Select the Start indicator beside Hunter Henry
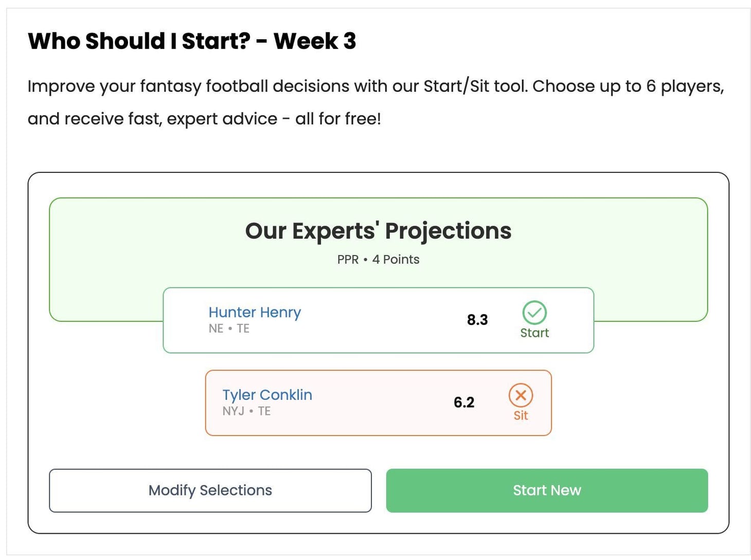751x560 pixels. click(x=534, y=319)
